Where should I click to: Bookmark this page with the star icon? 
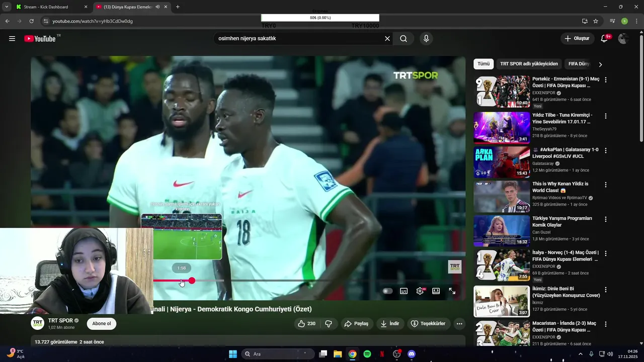(596, 21)
